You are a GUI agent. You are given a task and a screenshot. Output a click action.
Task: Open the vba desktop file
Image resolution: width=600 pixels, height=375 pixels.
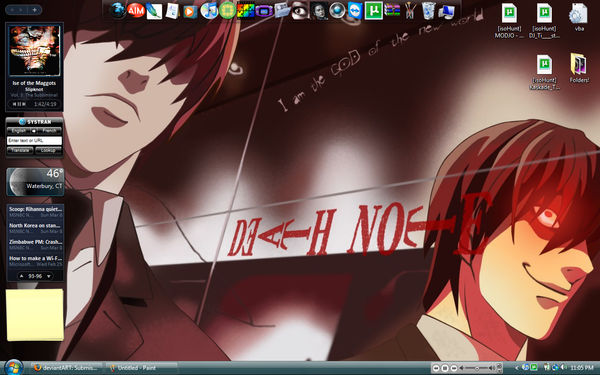coord(579,18)
